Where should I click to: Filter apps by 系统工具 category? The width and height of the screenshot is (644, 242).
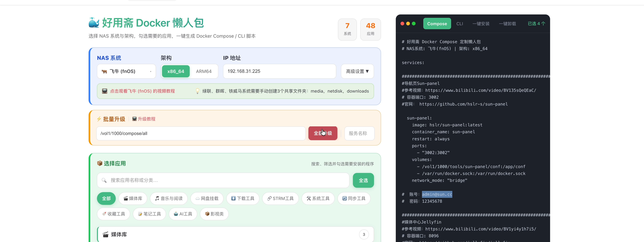point(318,198)
